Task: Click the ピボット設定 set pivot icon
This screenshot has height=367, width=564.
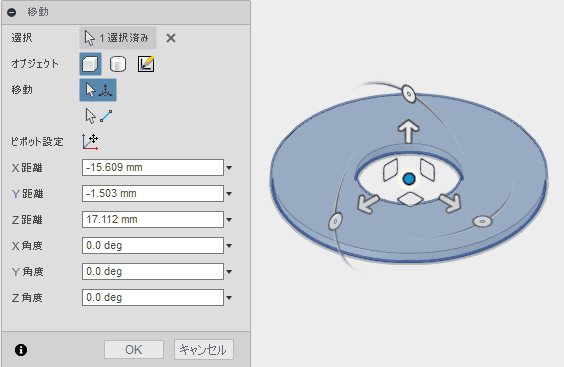Action: (90, 142)
